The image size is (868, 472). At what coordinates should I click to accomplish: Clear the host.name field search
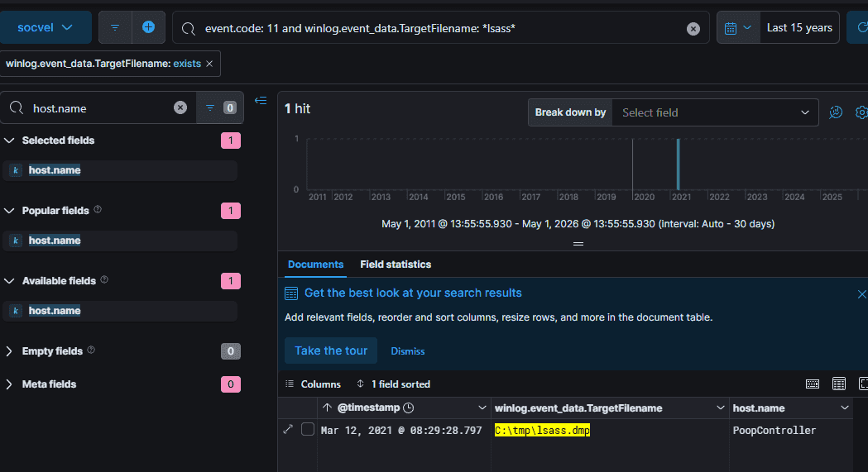click(180, 107)
